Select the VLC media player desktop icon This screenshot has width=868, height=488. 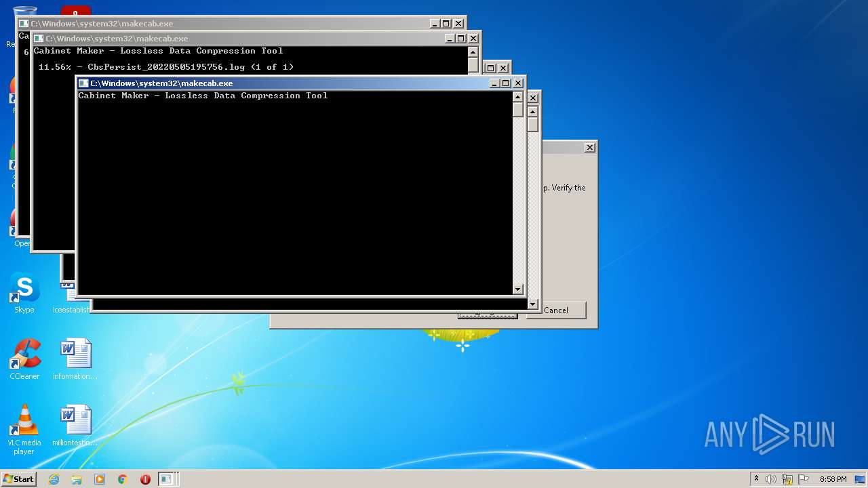point(24,430)
